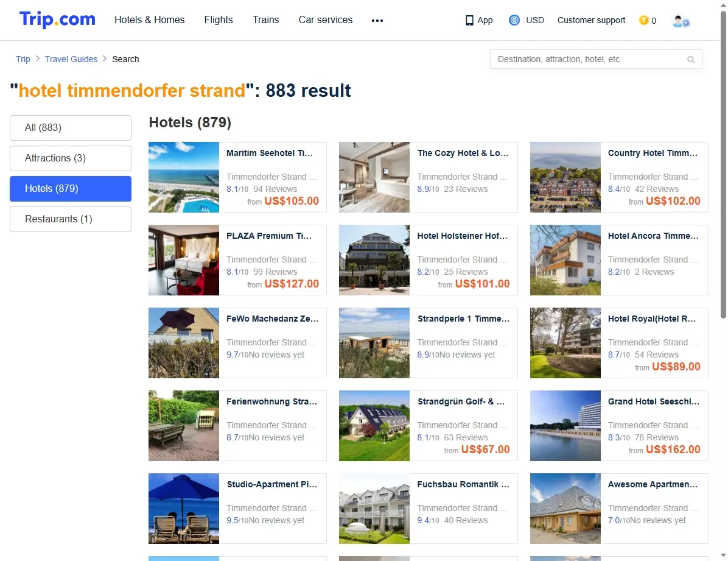Open The Cozy Hotel room thumbnail
The width and height of the screenshot is (728, 561).
(374, 177)
